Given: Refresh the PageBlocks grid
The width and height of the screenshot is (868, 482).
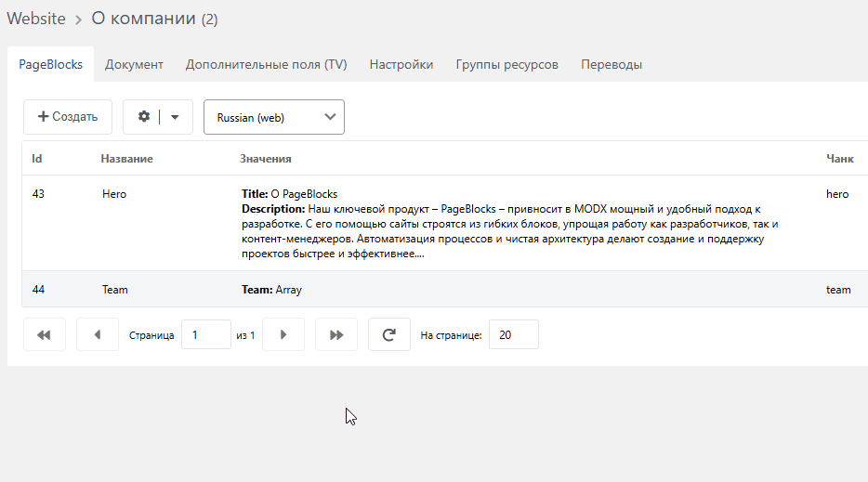Looking at the screenshot, I should [389, 334].
